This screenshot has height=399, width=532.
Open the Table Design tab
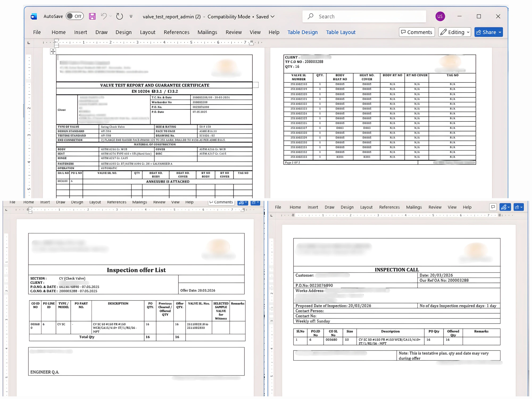[302, 32]
